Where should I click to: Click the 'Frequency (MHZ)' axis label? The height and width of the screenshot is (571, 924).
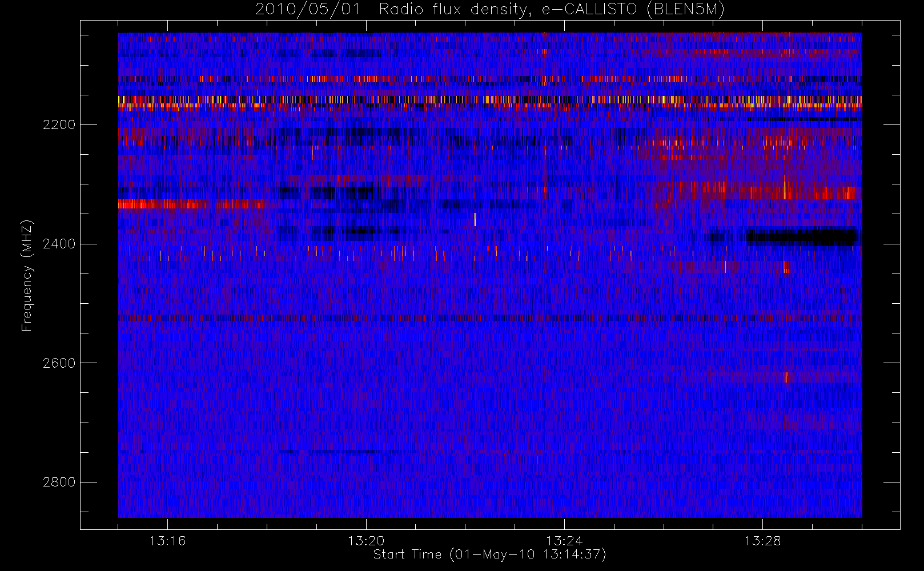tap(26, 275)
